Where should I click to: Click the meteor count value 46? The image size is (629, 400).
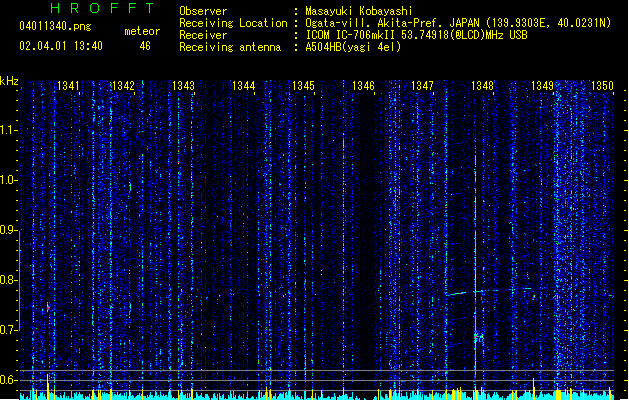[x=145, y=46]
